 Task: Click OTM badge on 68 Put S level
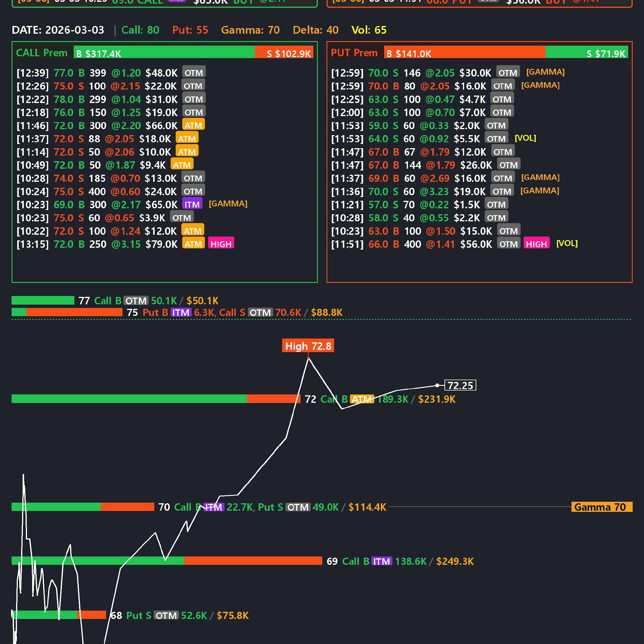click(166, 615)
